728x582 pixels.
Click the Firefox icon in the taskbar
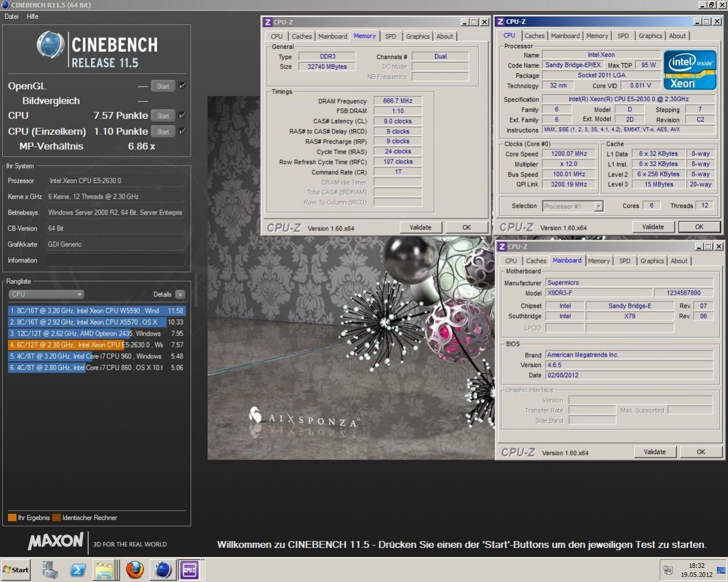[135, 569]
